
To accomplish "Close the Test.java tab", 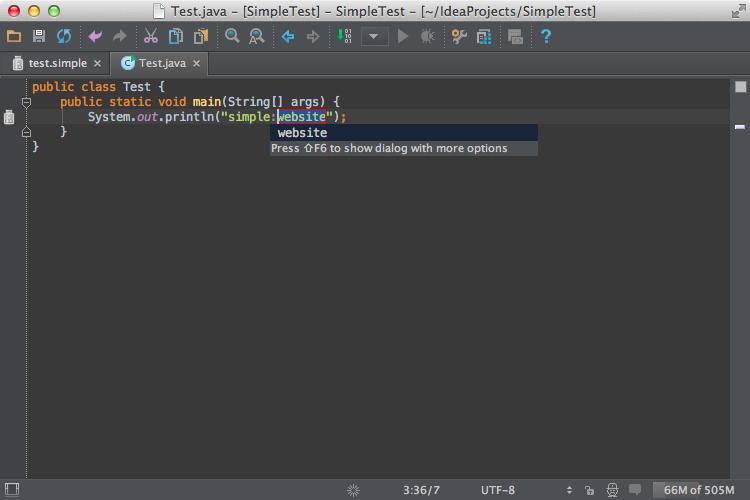I will tap(196, 64).
